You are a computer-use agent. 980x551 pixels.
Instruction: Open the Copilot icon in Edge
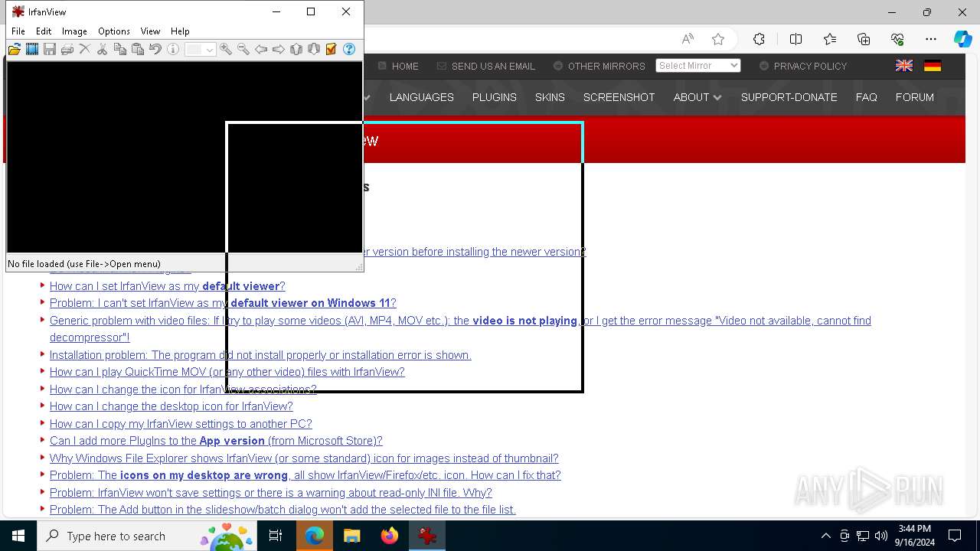[962, 39]
